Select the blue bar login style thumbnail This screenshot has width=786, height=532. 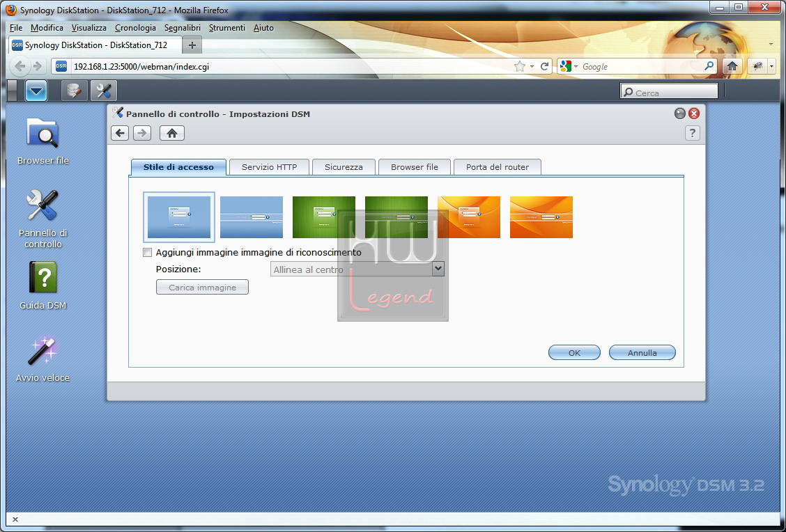(x=252, y=217)
